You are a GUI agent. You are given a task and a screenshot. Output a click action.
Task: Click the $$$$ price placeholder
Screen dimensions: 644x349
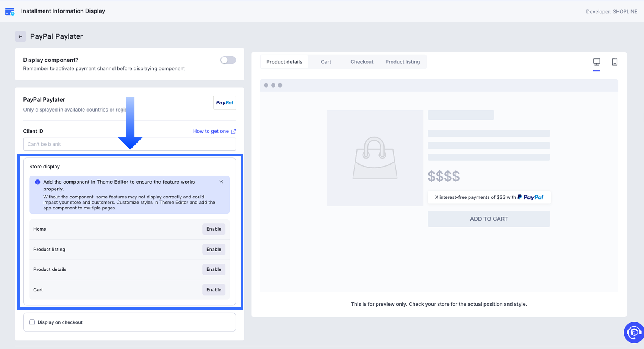tap(444, 176)
